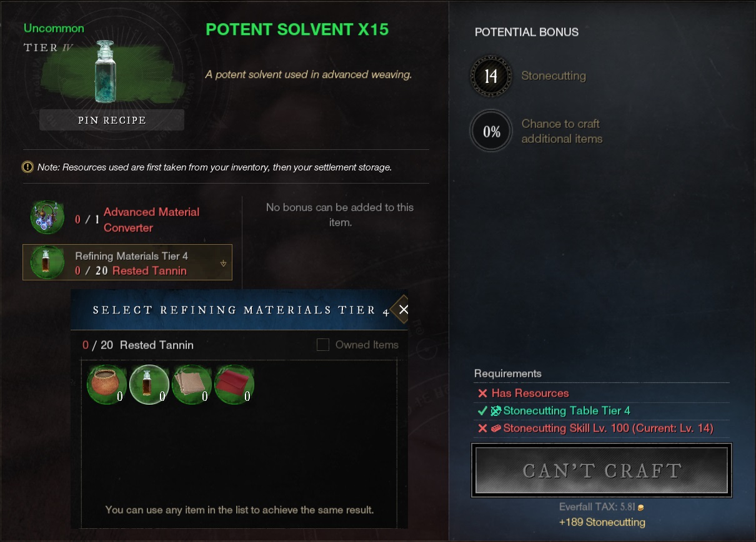Image resolution: width=756 pixels, height=542 pixels.
Task: Click the yellow note info icon
Action: [27, 167]
